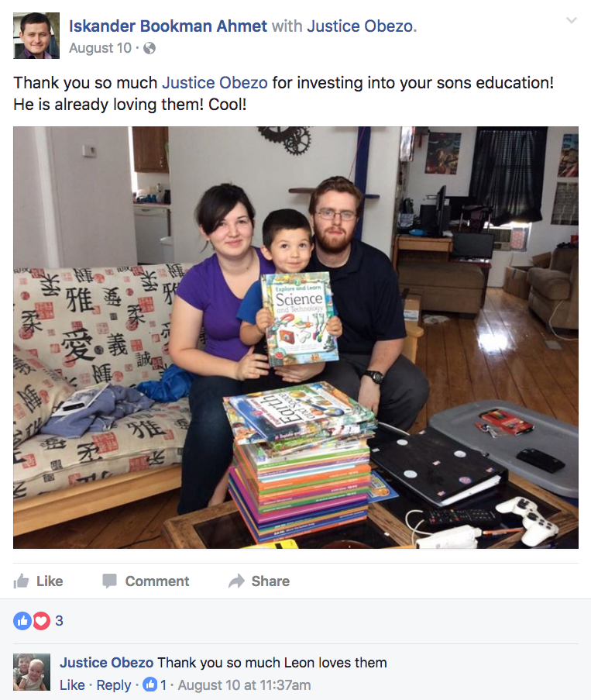Image resolution: width=591 pixels, height=700 pixels.
Task: Click the thumbs-up Like icon under photo
Action: point(21,581)
